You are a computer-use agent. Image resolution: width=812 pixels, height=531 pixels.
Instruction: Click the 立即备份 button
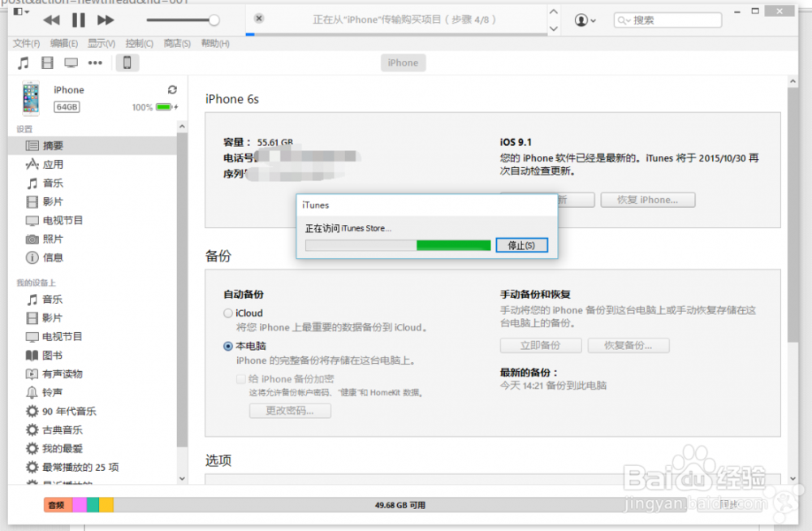tap(541, 346)
